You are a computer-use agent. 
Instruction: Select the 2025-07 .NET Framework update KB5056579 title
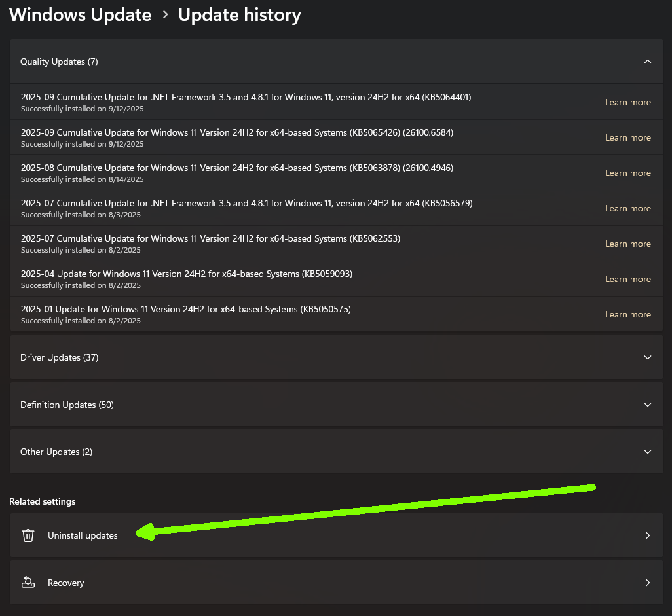click(x=247, y=203)
